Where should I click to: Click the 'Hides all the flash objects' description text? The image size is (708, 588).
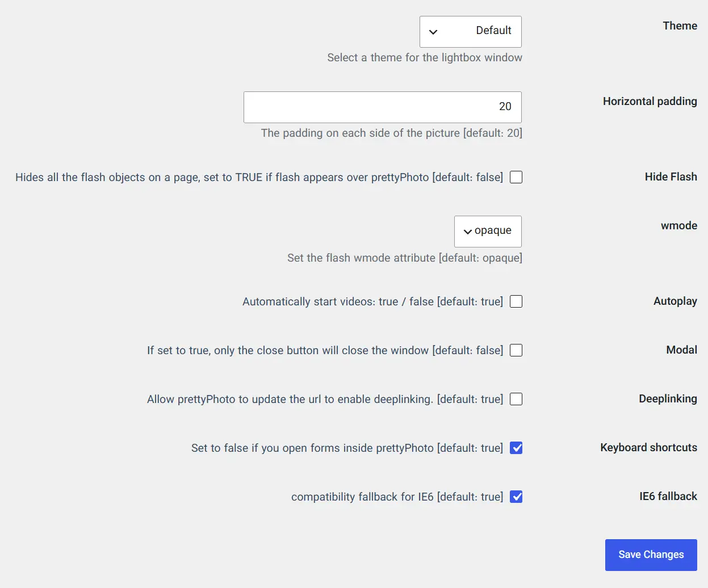[259, 178]
